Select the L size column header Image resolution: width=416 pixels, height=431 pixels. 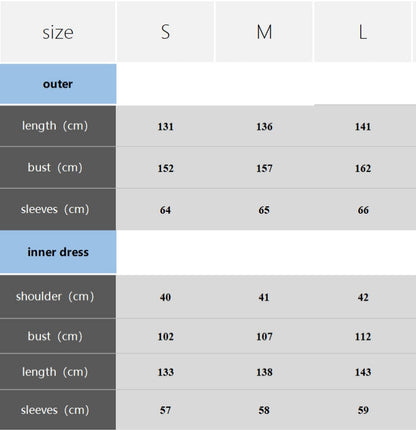click(x=363, y=32)
